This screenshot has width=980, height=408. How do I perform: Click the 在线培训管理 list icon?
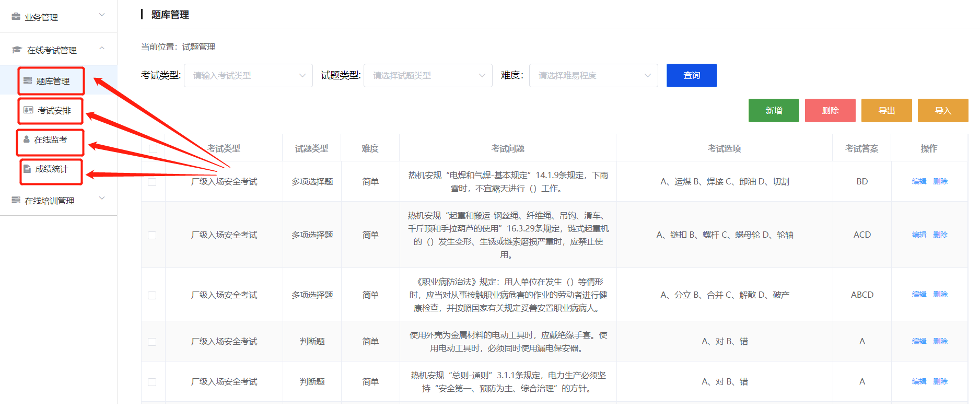click(x=16, y=200)
